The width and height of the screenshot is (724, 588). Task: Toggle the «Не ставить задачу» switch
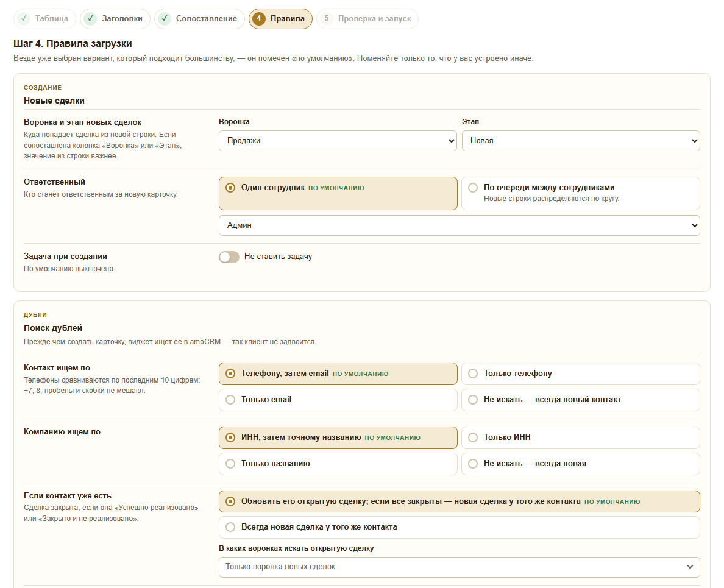(229, 257)
